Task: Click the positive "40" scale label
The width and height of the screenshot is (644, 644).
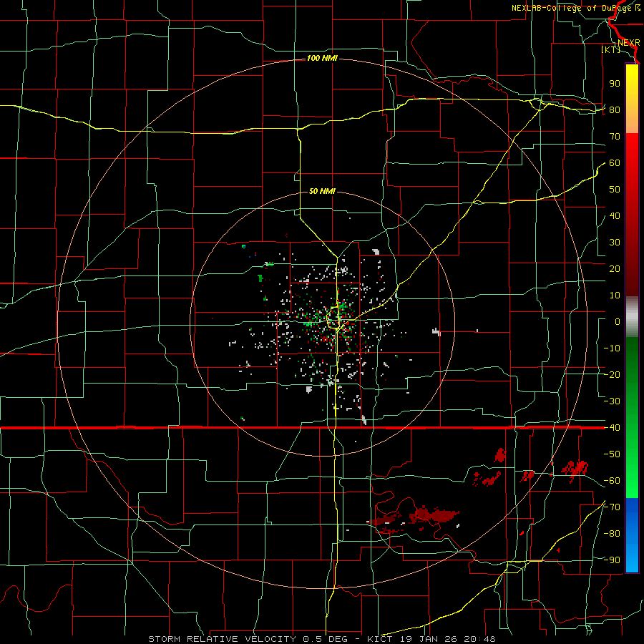Action: click(x=615, y=215)
